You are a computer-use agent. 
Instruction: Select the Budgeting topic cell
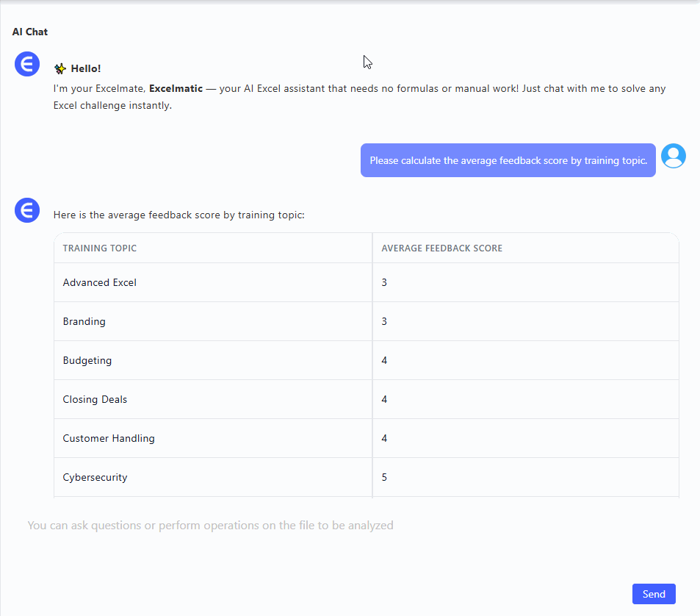[x=87, y=360]
